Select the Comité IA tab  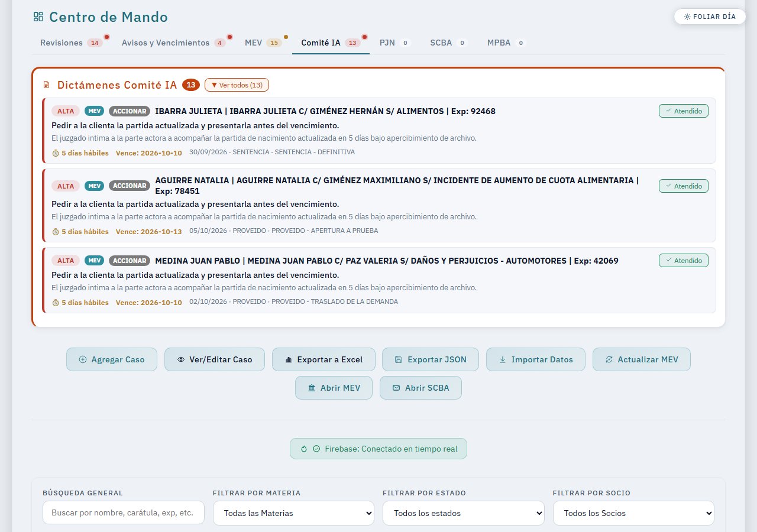pos(331,43)
